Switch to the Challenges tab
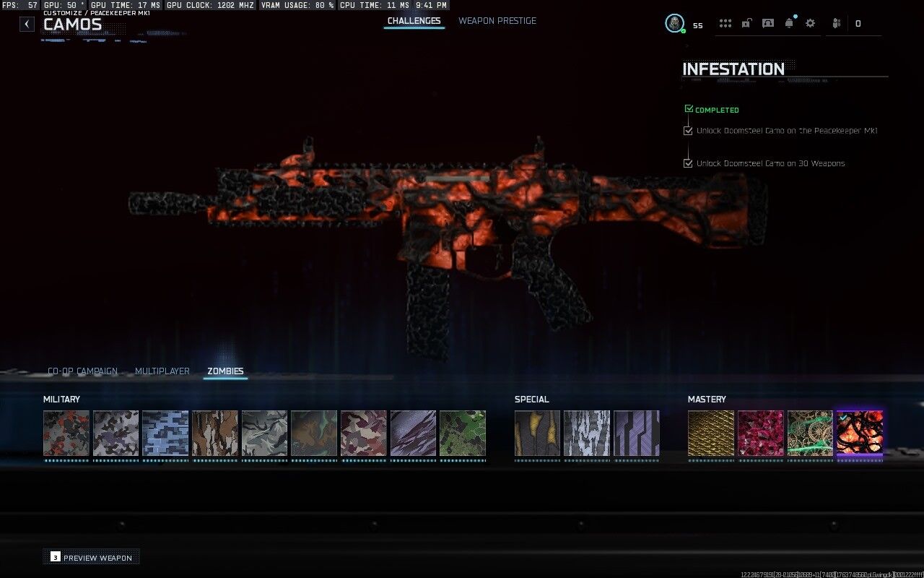 pos(414,21)
